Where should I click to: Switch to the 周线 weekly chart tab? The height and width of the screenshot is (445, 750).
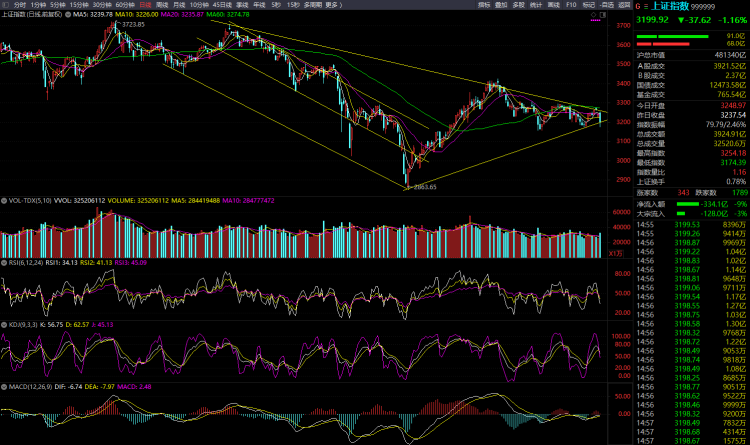161,5
